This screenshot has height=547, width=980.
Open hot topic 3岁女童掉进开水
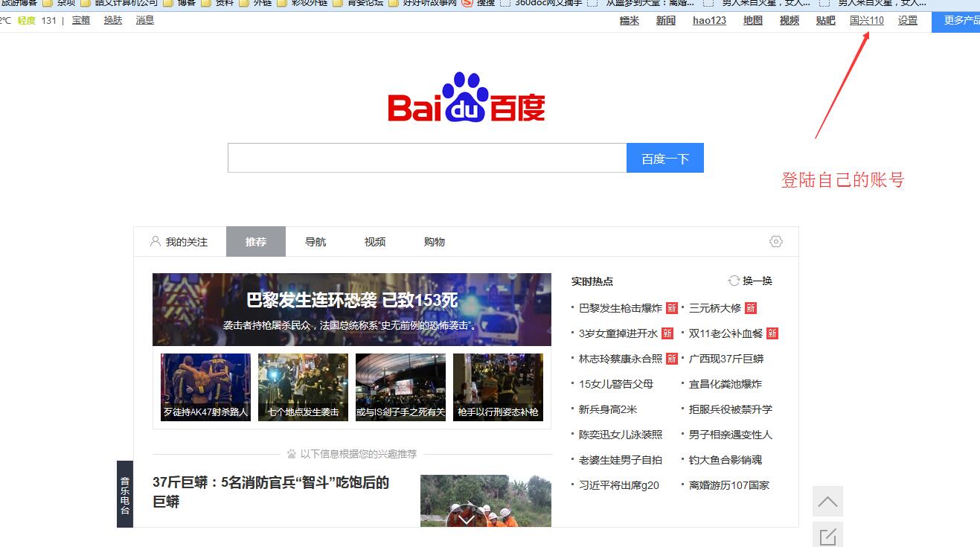[618, 333]
